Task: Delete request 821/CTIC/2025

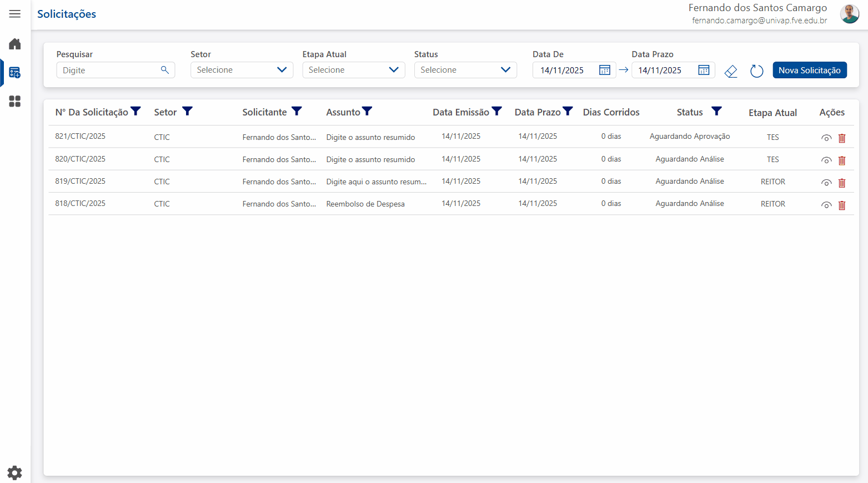Action: point(842,138)
